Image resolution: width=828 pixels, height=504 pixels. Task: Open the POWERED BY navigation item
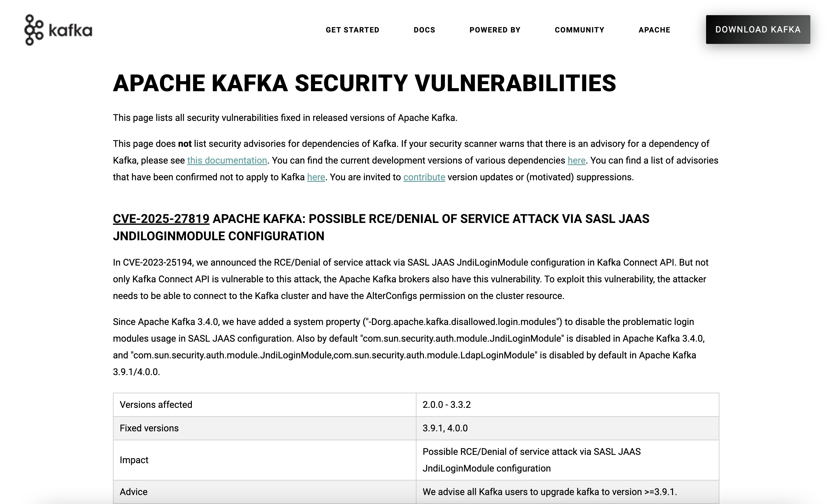click(495, 30)
